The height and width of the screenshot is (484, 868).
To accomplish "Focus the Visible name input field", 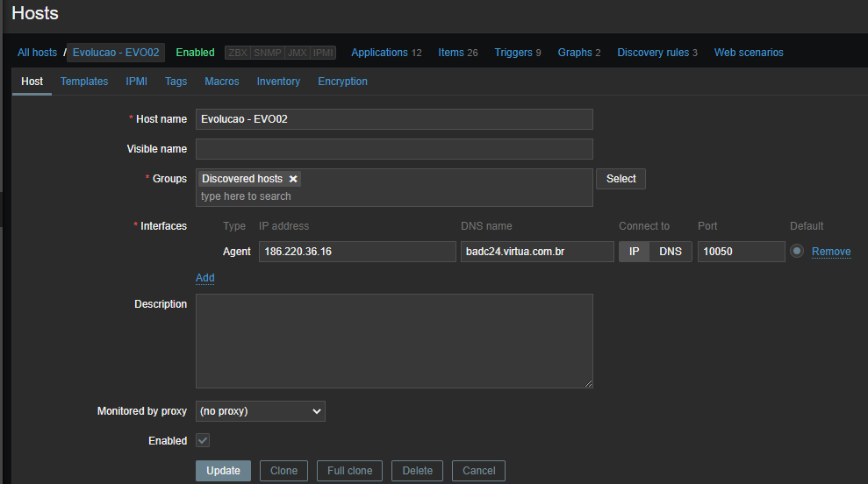I will pos(394,149).
